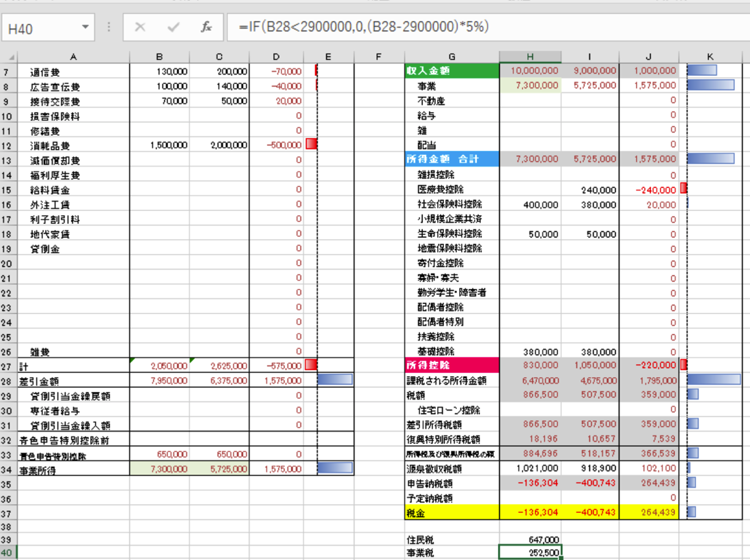
Task: Select column B header
Action: coord(159,57)
